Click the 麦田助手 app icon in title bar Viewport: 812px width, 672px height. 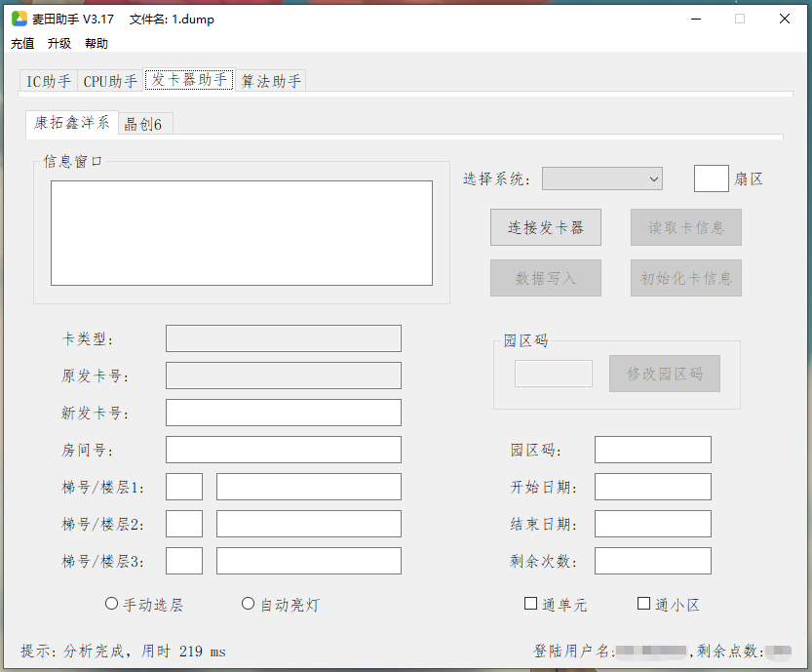click(18, 19)
